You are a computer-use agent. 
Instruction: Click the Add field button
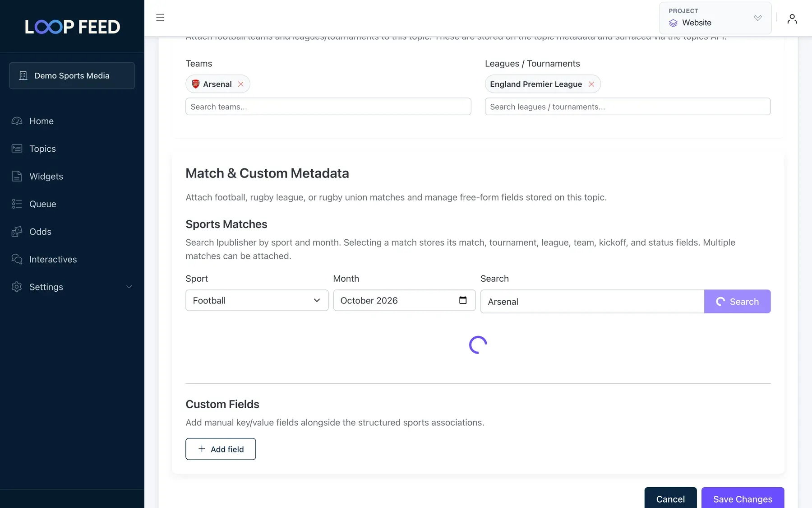point(221,449)
